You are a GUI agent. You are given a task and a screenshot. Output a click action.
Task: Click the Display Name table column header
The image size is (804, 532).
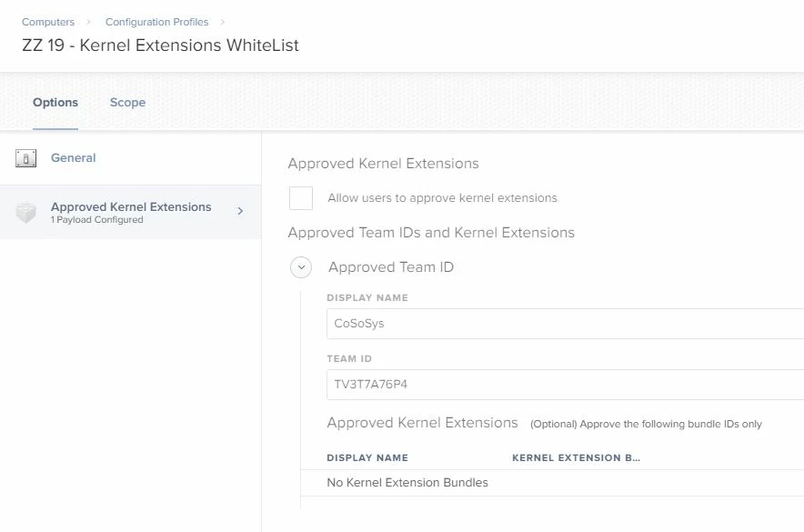pos(367,457)
